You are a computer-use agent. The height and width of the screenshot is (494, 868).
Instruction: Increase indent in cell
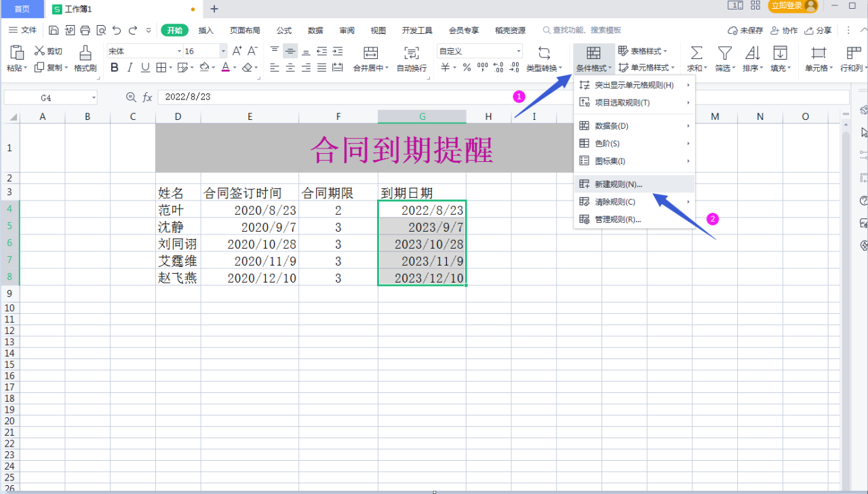tap(337, 51)
